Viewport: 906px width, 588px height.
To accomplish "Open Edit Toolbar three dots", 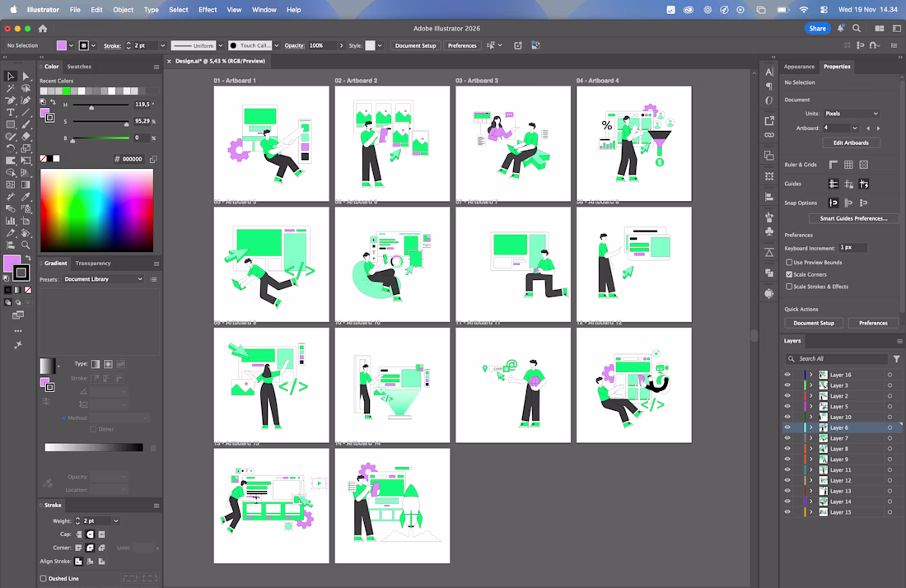I will [x=18, y=331].
